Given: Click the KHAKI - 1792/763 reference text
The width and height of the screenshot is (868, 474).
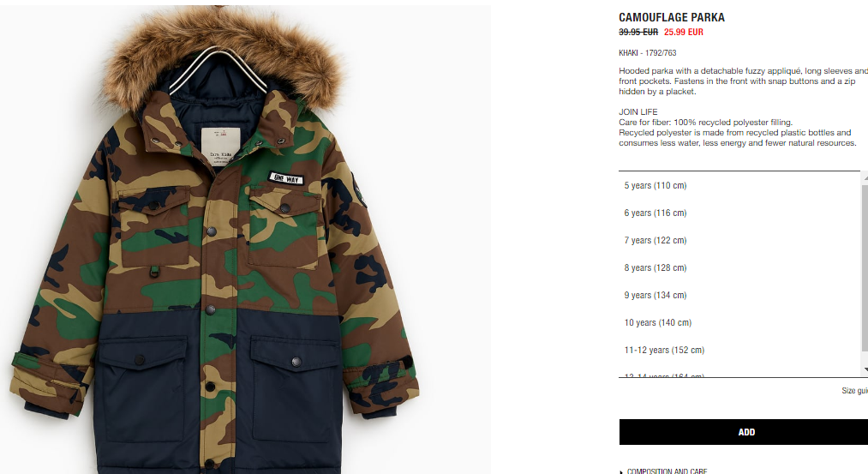Looking at the screenshot, I should tap(647, 53).
